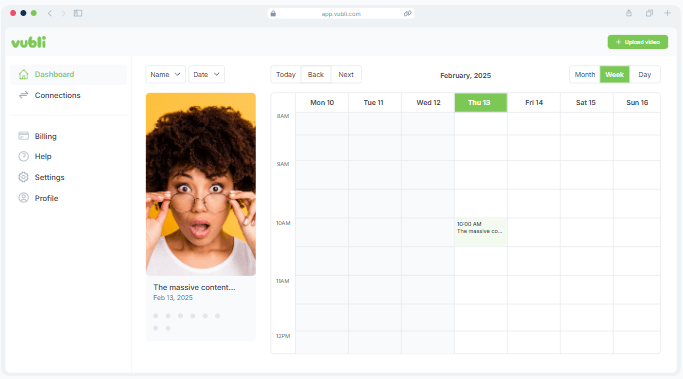This screenshot has height=379, width=683.
Task: Open a new browser tab
Action: pyautogui.click(x=667, y=13)
